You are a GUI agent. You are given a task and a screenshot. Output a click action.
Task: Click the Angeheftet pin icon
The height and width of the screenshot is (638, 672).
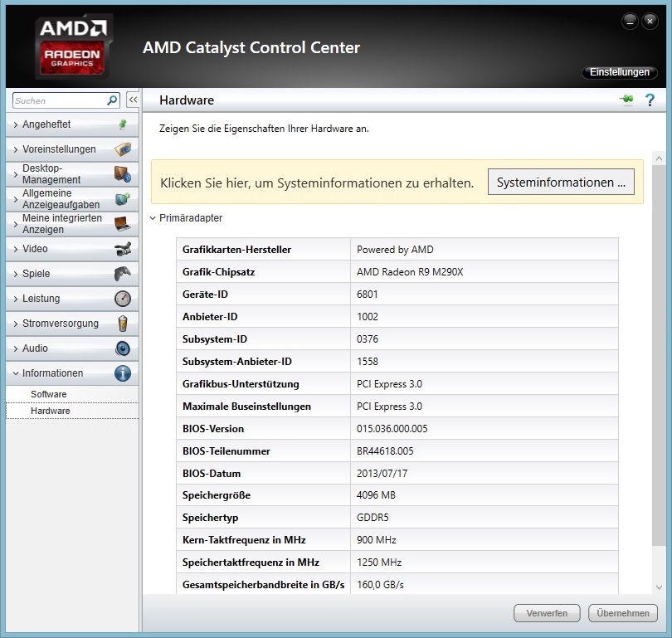tap(123, 124)
